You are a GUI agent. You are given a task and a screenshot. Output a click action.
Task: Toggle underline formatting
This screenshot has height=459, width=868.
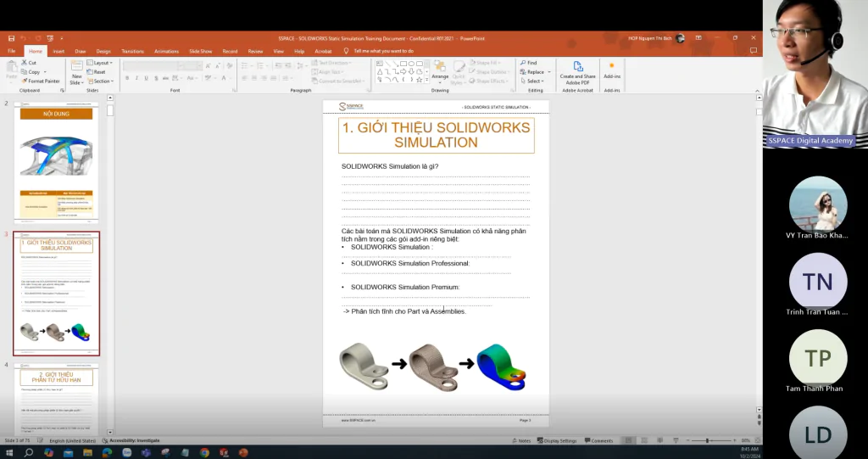[146, 78]
